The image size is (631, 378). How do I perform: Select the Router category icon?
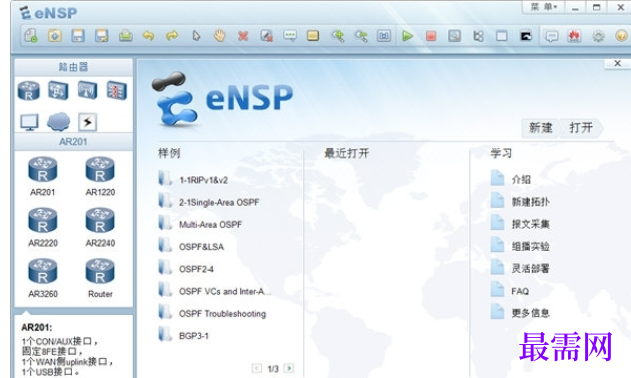pos(29,91)
